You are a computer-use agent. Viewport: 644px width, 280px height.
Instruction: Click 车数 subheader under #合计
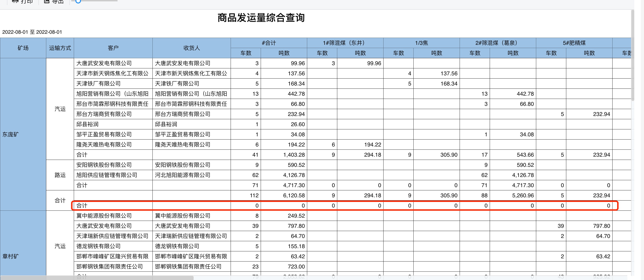(246, 53)
